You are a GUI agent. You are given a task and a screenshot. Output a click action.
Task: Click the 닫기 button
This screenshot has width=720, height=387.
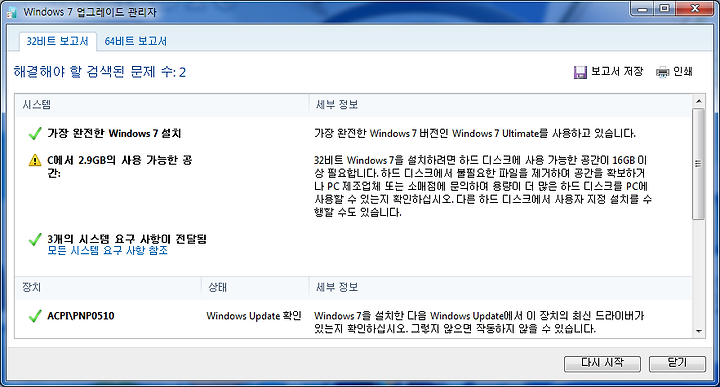[x=677, y=363]
